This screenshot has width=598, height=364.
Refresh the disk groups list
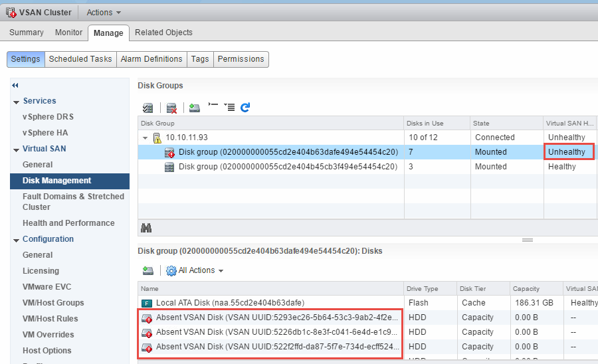click(x=245, y=108)
